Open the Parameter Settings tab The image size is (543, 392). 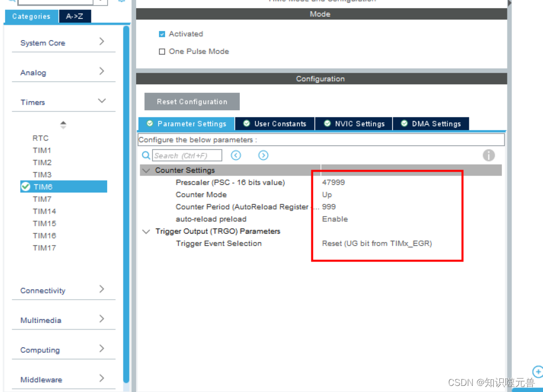pos(186,123)
